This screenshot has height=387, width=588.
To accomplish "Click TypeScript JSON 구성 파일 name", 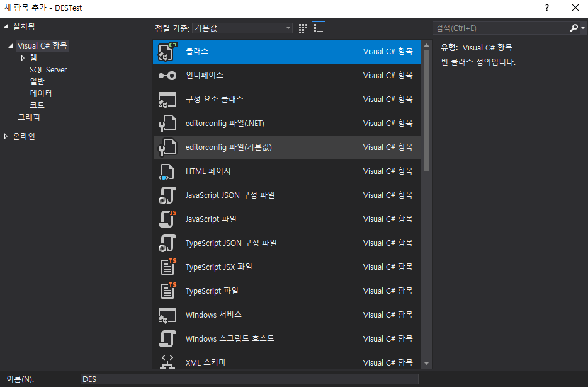I will [x=231, y=243].
